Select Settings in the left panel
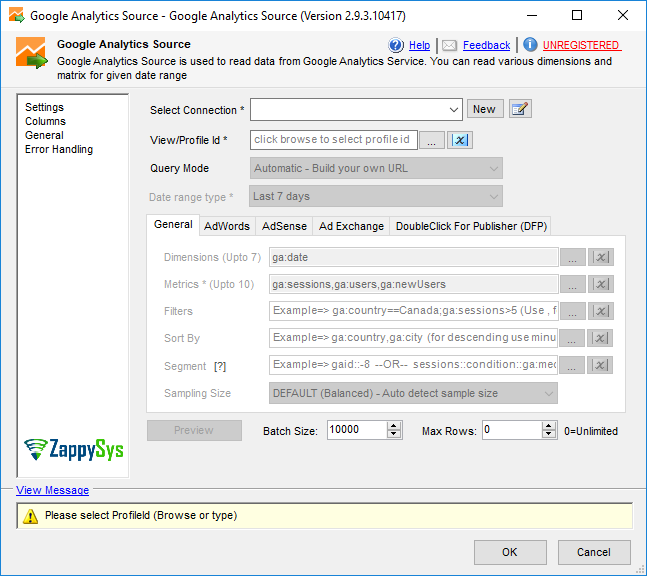Screen dimensions: 647x576 tap(45, 107)
